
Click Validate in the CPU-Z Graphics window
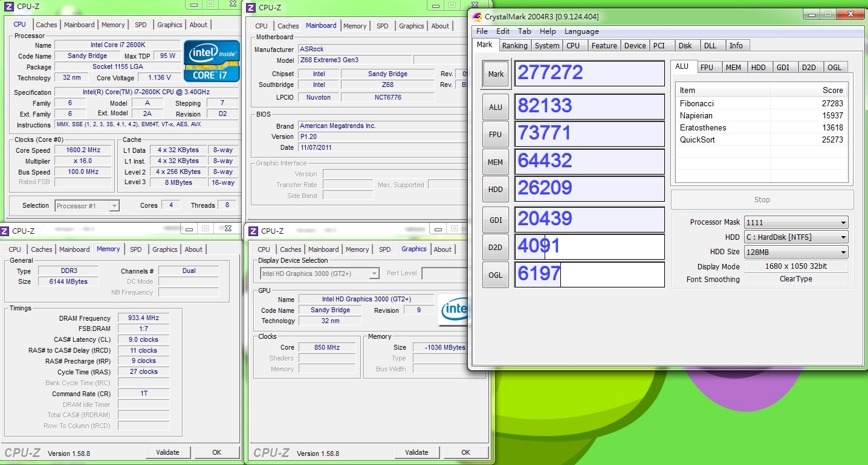click(416, 452)
